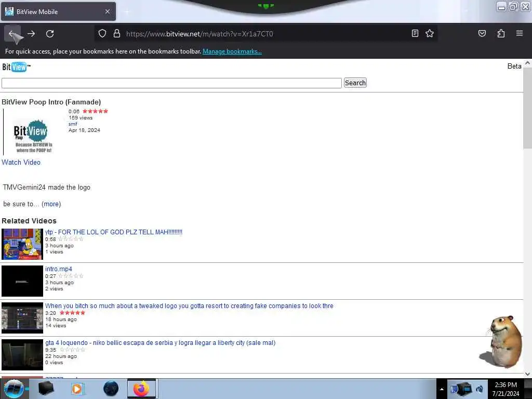Click the gta 4 loquendo thumbnail

[x=22, y=355]
